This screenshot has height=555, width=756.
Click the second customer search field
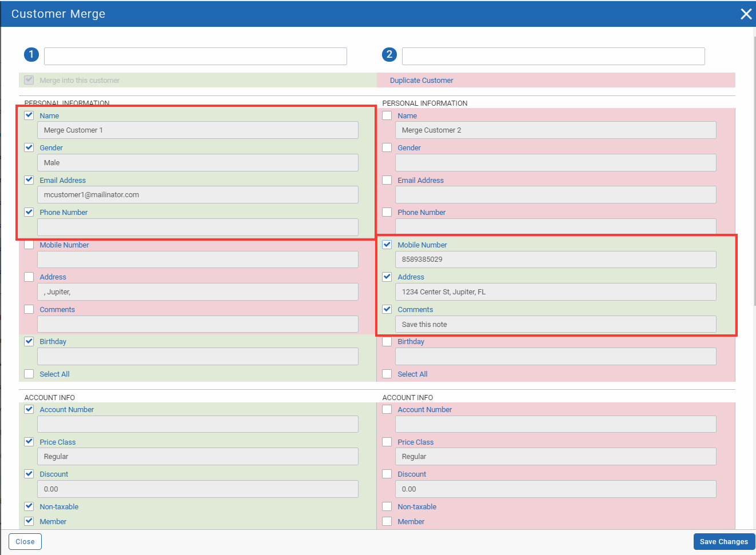553,56
